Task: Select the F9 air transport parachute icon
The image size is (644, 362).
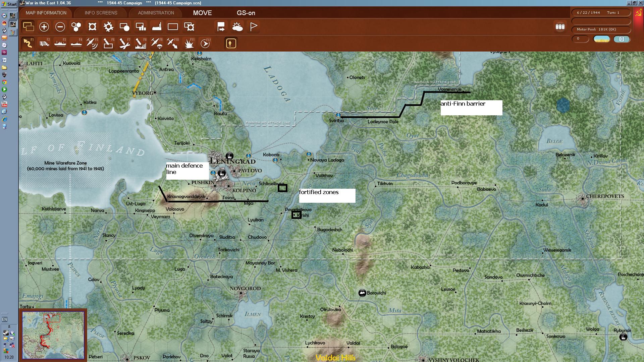Action: [157, 44]
